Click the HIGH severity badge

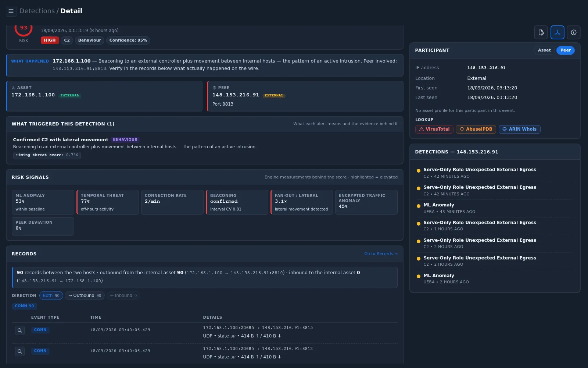(x=50, y=40)
